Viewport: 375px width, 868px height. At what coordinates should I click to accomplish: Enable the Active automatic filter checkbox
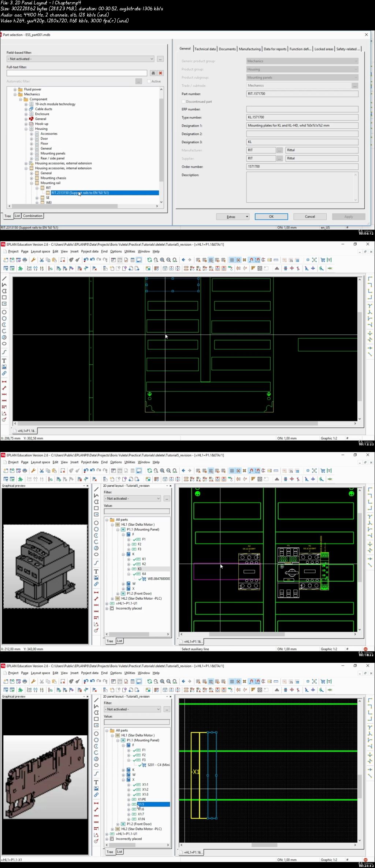[149, 81]
